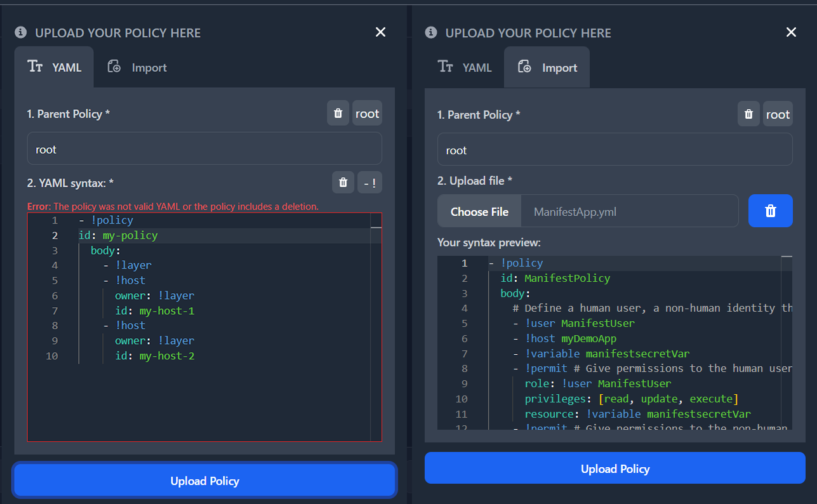Click Upload Policy button in left panel
This screenshot has width=817, height=504.
click(204, 481)
